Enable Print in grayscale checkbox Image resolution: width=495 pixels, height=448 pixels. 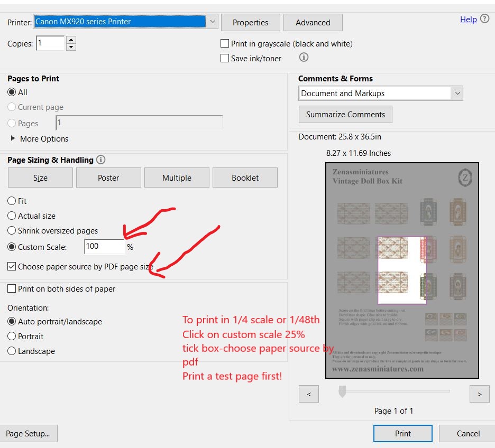click(225, 44)
